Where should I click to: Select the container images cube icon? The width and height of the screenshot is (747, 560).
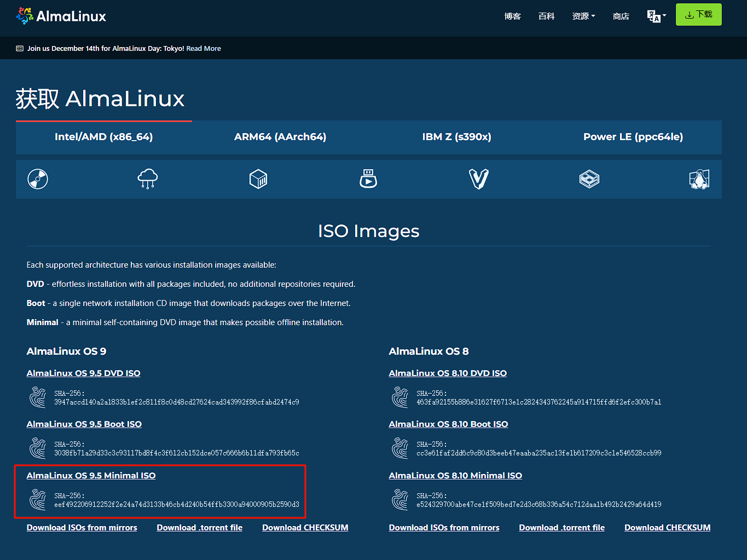tap(258, 179)
